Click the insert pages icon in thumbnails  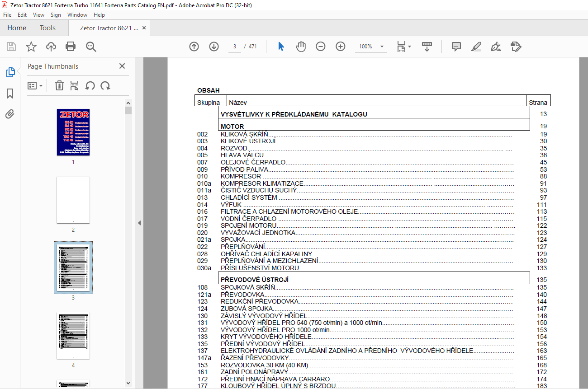coord(75,85)
